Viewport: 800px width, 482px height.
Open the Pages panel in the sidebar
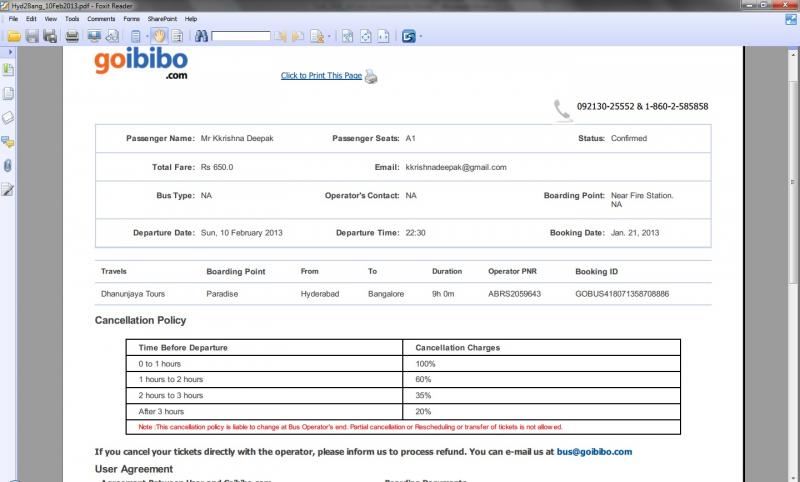8,93
